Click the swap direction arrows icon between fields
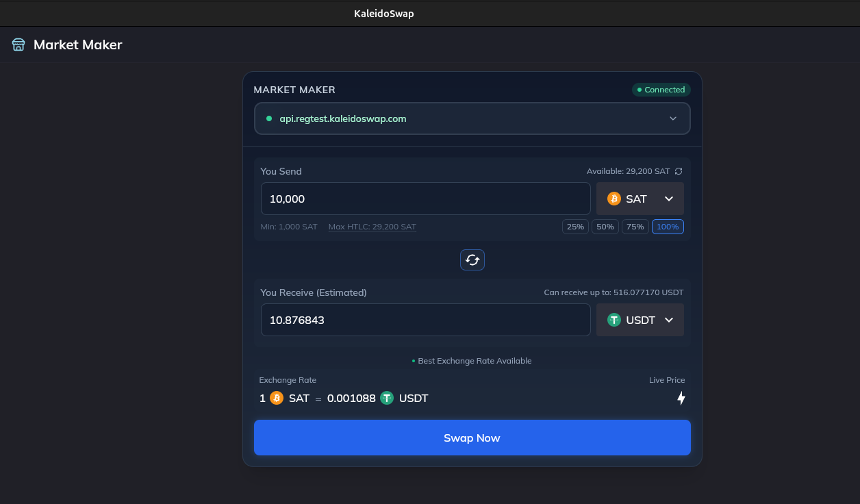The image size is (860, 504). tap(472, 260)
